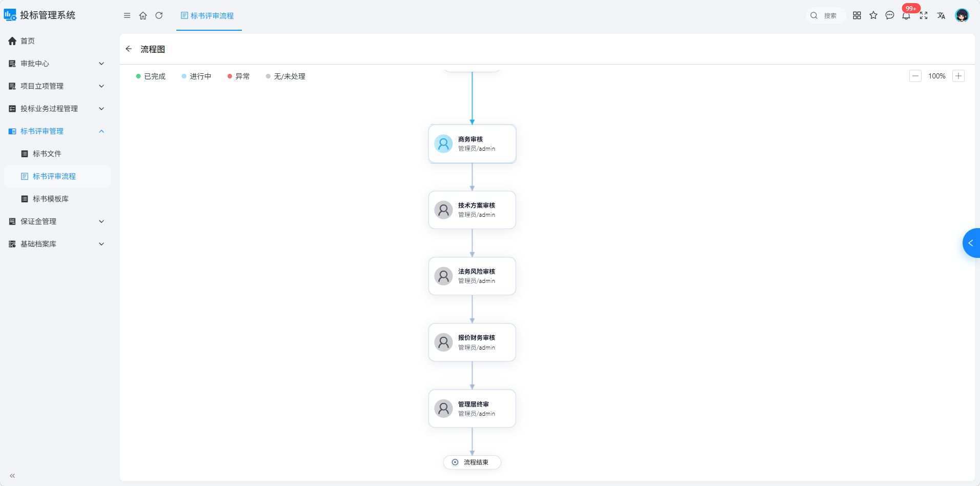980x486 pixels.
Task: Zoom out the flowchart with minus button
Action: coord(915,76)
